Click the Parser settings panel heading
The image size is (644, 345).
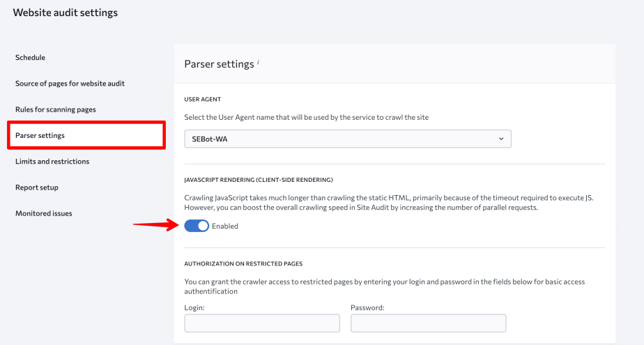[219, 64]
